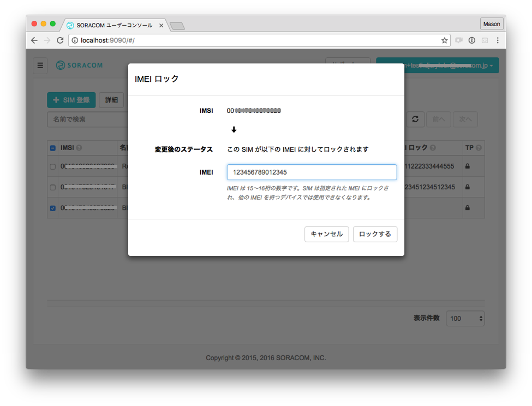The width and height of the screenshot is (532, 406).
Task: Click the キャンセル button in the dialog
Action: (326, 234)
